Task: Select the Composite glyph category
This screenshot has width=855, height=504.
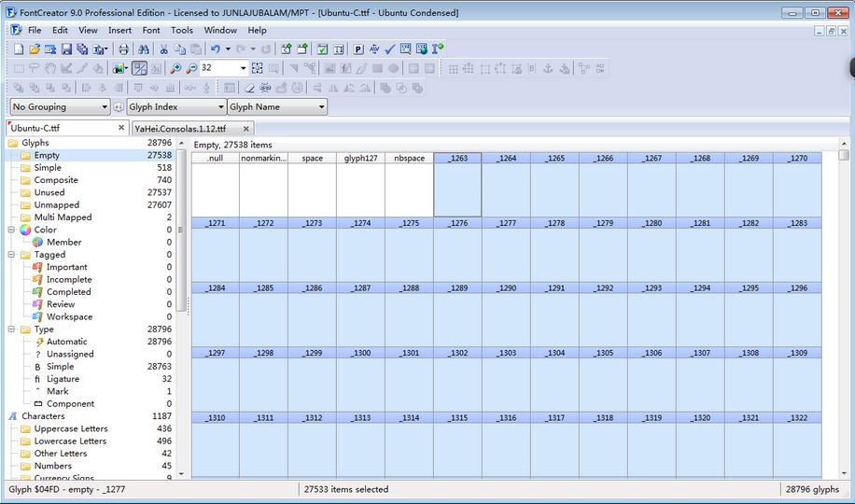Action: 56,180
